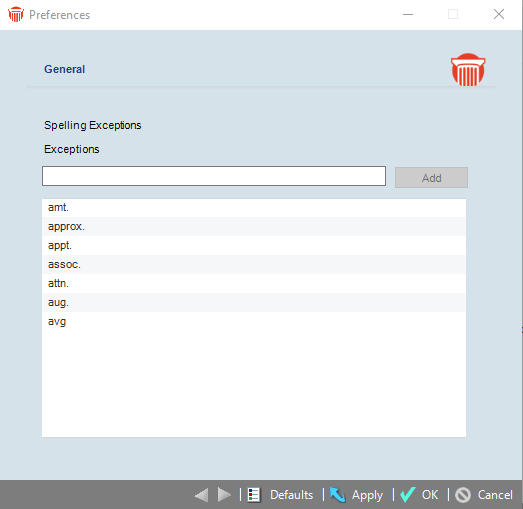Click the back arrow navigation icon
This screenshot has height=509, width=523.
[x=201, y=495]
